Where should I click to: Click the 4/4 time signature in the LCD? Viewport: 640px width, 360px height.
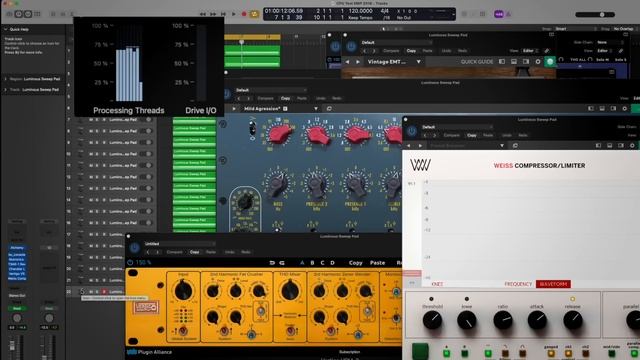(384, 11)
